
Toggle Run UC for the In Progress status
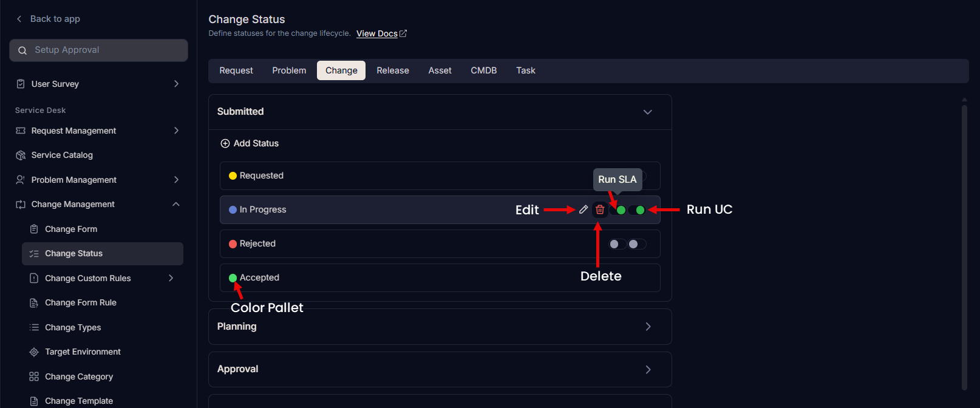(x=637, y=210)
